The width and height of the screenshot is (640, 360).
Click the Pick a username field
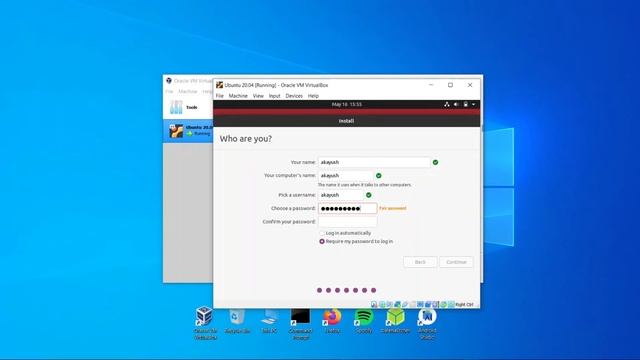click(x=340, y=195)
